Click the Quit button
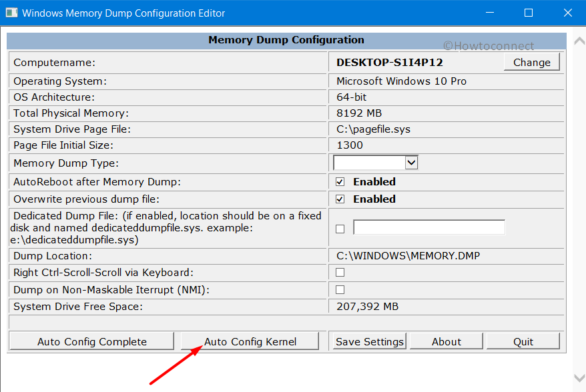This screenshot has width=586, height=392. pos(523,341)
